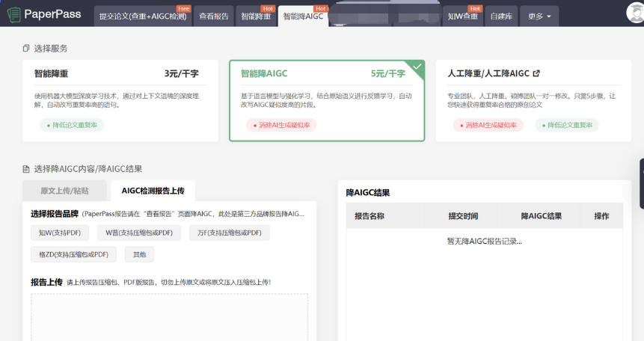The width and height of the screenshot is (644, 341).
Task: Choose W普(支持压缩包或PDF) report brand
Action: point(139,233)
